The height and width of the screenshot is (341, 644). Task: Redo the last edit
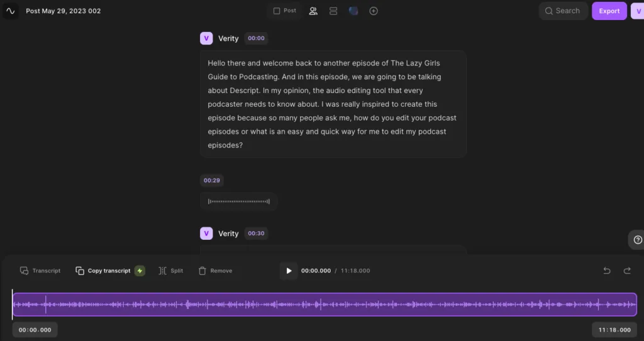click(x=627, y=271)
